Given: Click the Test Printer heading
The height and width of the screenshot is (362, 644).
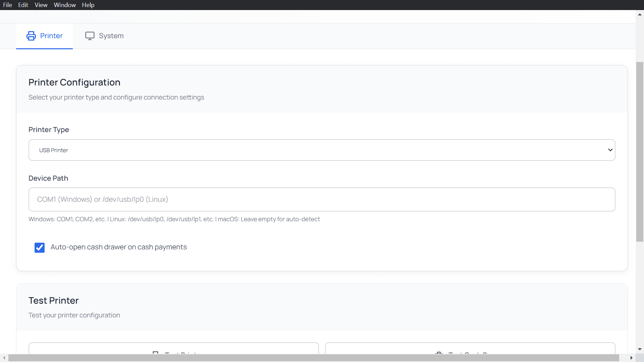Looking at the screenshot, I should [54, 301].
